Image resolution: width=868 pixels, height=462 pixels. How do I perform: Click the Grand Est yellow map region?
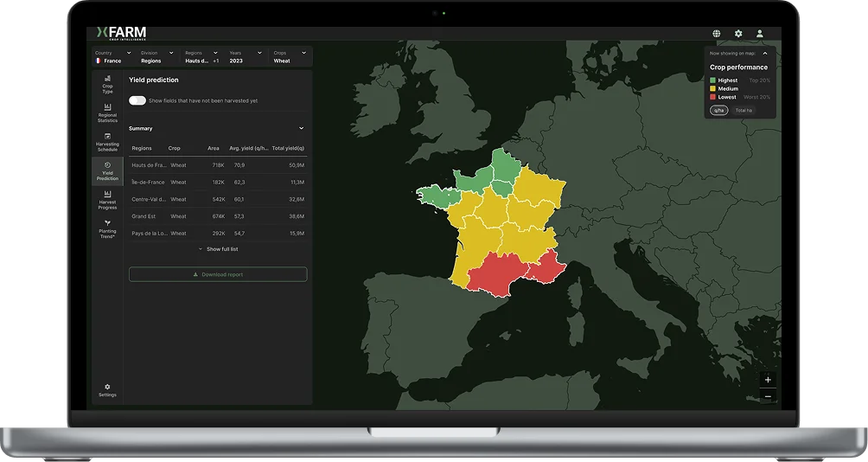(x=538, y=187)
